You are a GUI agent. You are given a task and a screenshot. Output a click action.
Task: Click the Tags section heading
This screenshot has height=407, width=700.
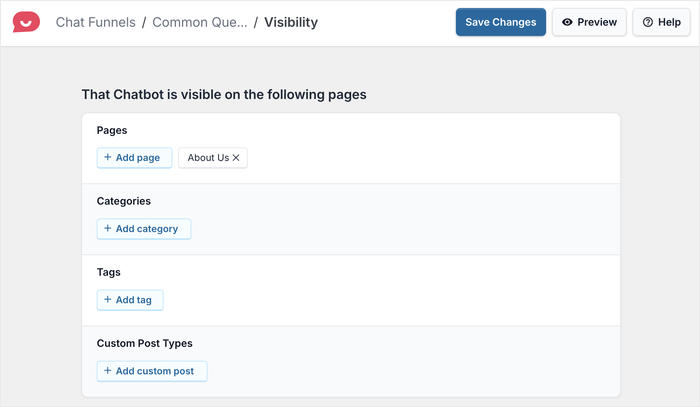click(x=108, y=272)
